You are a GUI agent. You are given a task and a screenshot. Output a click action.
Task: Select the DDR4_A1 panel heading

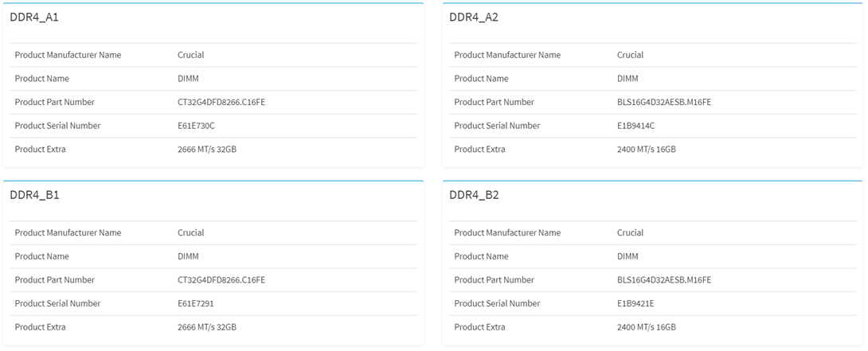point(34,18)
